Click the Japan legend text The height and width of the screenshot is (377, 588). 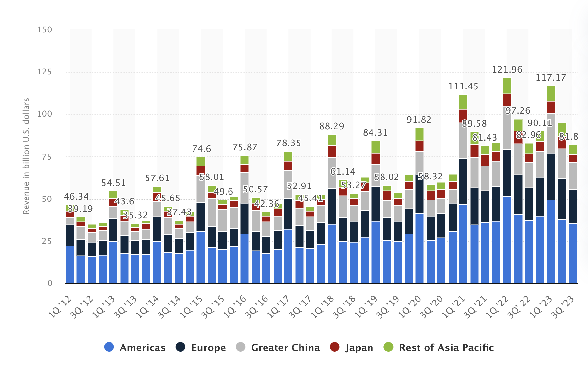(x=359, y=348)
